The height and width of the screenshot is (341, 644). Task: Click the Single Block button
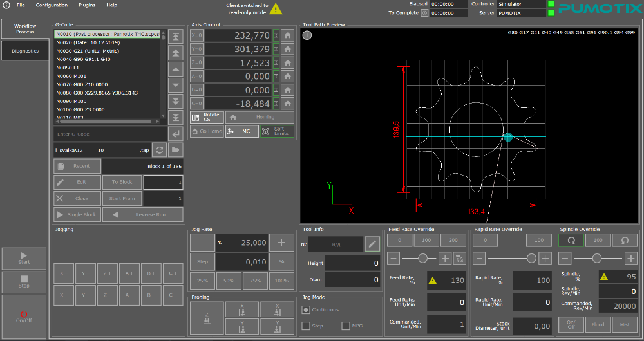[x=77, y=215]
